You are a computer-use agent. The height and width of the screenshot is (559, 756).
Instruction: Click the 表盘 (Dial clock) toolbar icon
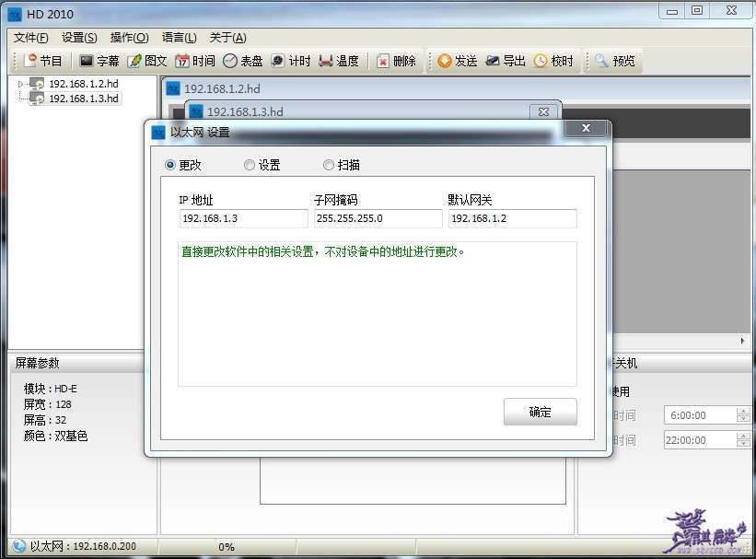[230, 61]
